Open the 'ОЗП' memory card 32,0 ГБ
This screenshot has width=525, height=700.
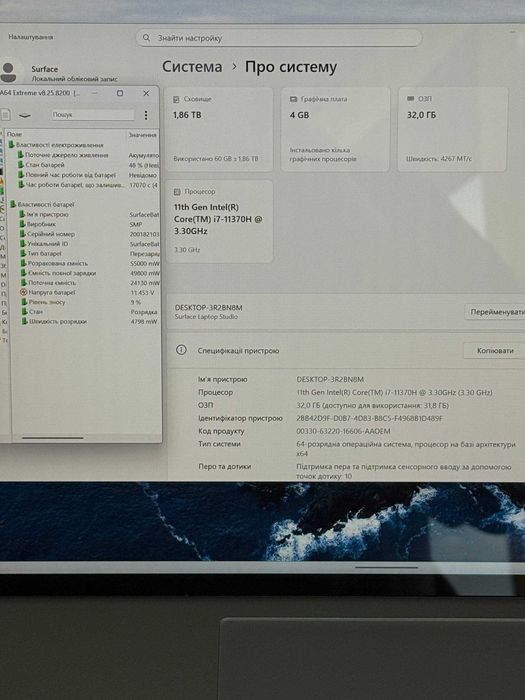coord(453,129)
